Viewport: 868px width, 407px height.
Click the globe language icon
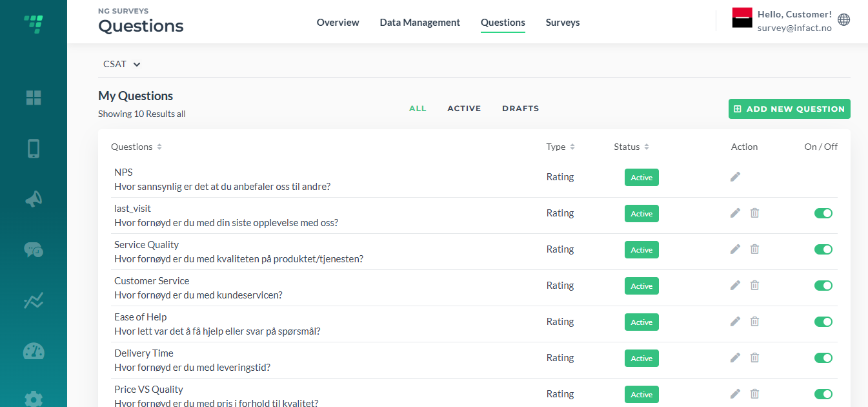coord(843,20)
